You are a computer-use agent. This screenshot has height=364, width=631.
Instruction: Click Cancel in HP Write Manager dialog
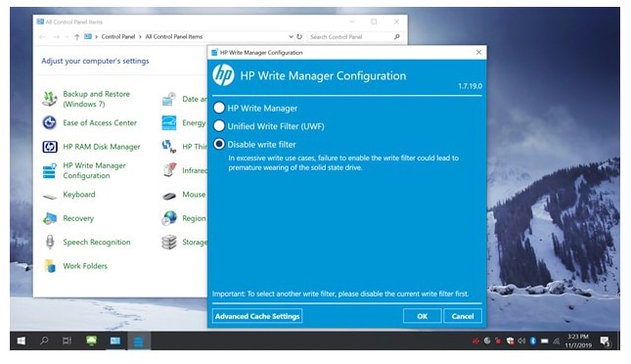(x=463, y=316)
